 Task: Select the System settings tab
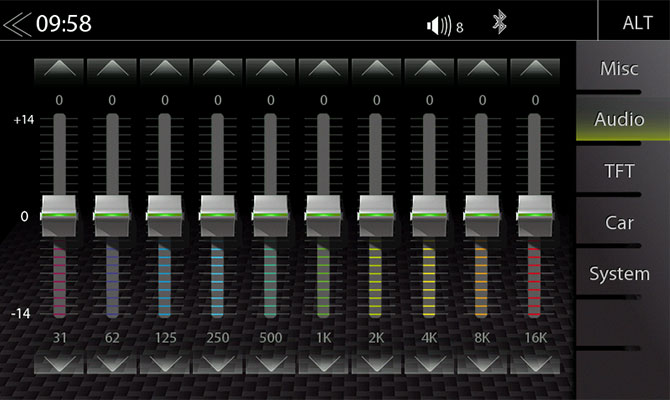[x=619, y=273]
